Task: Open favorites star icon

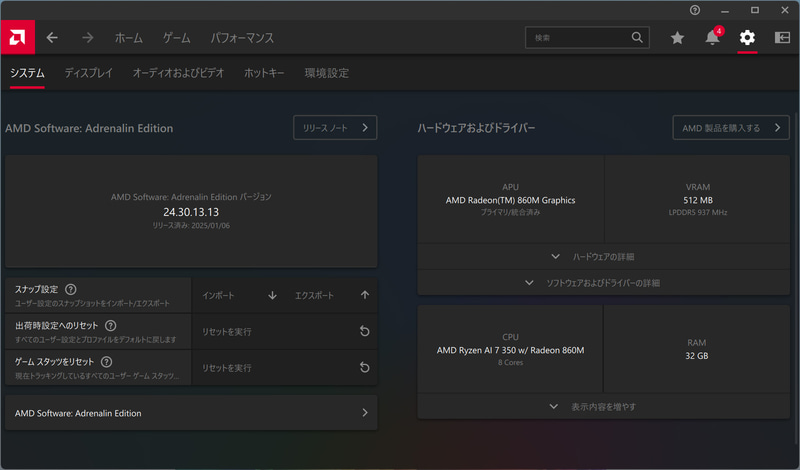Action: point(677,38)
